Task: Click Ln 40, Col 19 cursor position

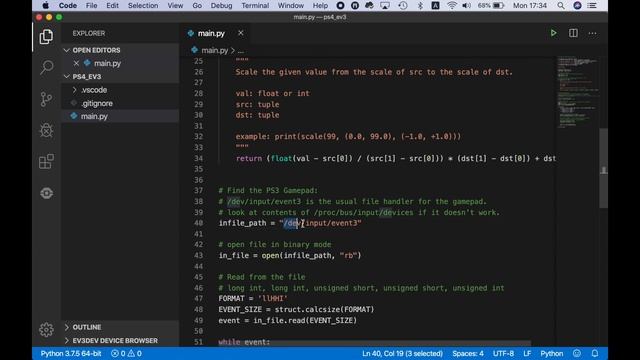Action: click(x=402, y=353)
